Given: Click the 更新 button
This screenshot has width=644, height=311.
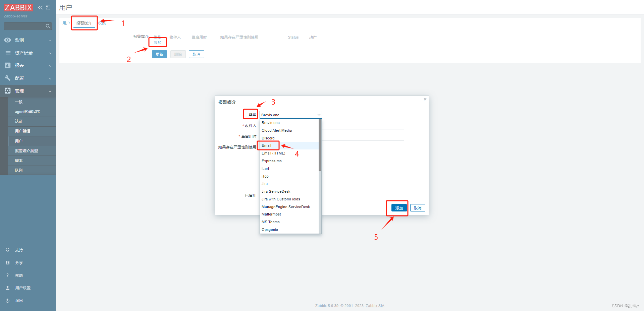Looking at the screenshot, I should (x=159, y=54).
